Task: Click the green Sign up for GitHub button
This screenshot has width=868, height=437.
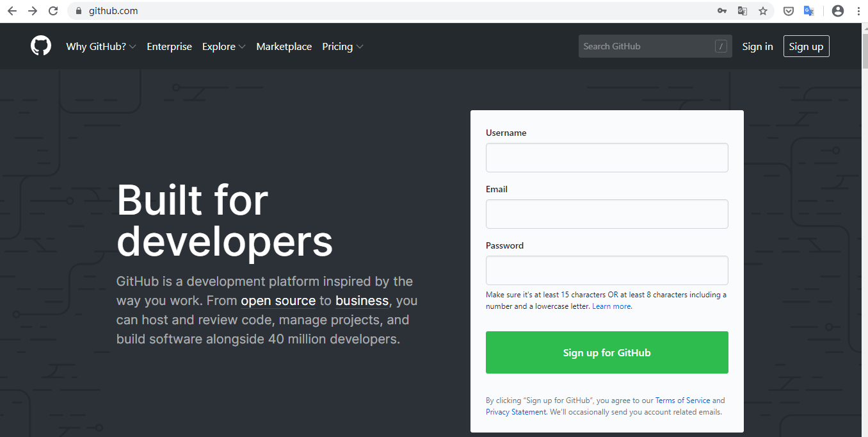Action: [x=607, y=352]
